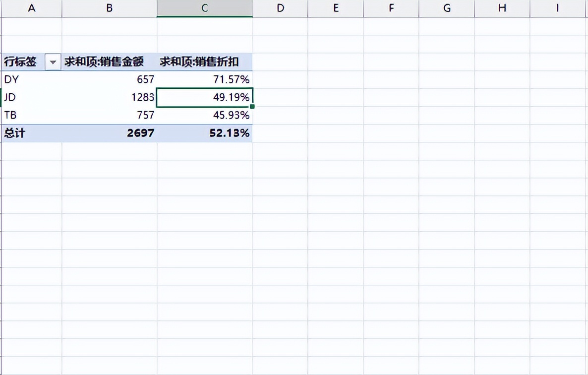Select the DY row label cell

32,79
